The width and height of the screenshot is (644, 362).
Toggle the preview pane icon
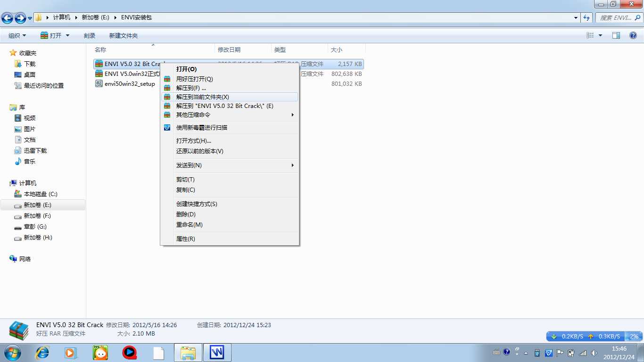(x=616, y=35)
